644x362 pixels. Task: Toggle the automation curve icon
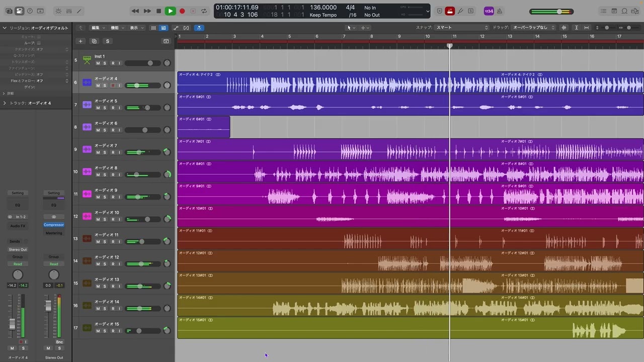[176, 28]
